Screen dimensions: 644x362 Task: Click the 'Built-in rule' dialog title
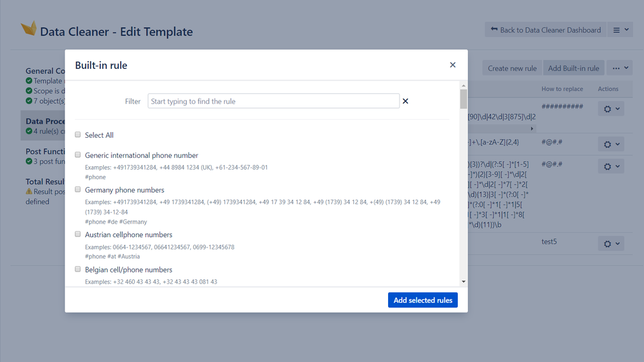tap(101, 65)
